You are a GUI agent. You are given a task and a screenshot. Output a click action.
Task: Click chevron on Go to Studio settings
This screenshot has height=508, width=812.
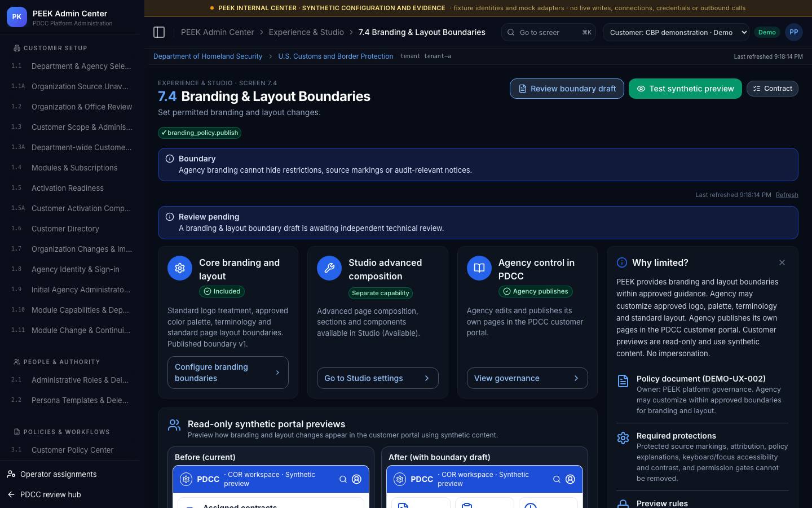click(427, 378)
